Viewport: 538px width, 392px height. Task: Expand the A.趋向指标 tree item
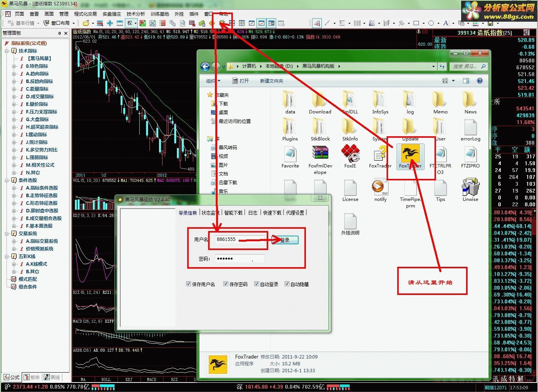pyautogui.click(x=14, y=73)
